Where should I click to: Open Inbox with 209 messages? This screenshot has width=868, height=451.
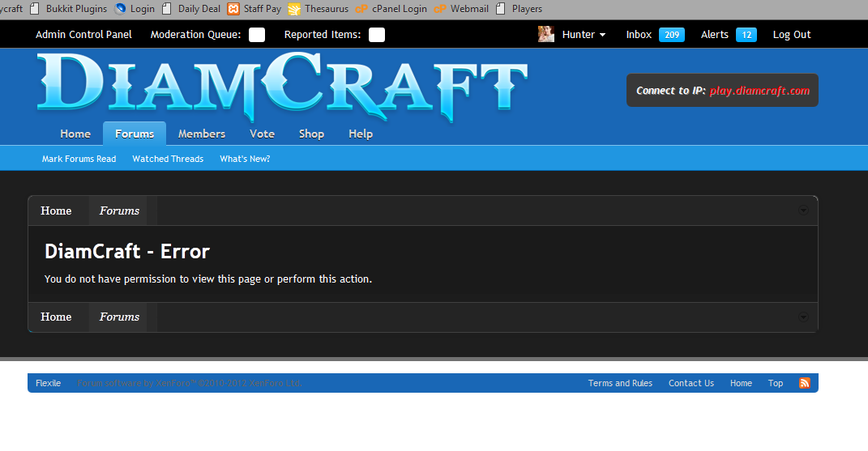click(x=655, y=35)
